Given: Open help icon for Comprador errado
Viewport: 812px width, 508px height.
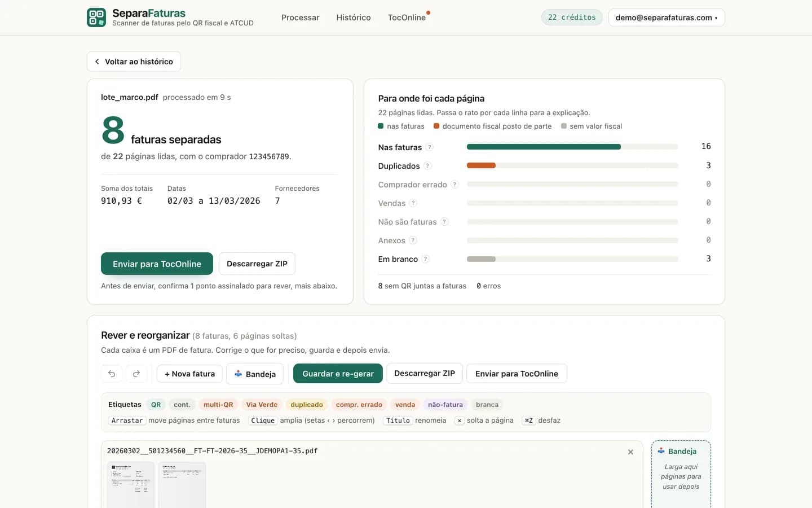Looking at the screenshot, I should click(x=454, y=185).
